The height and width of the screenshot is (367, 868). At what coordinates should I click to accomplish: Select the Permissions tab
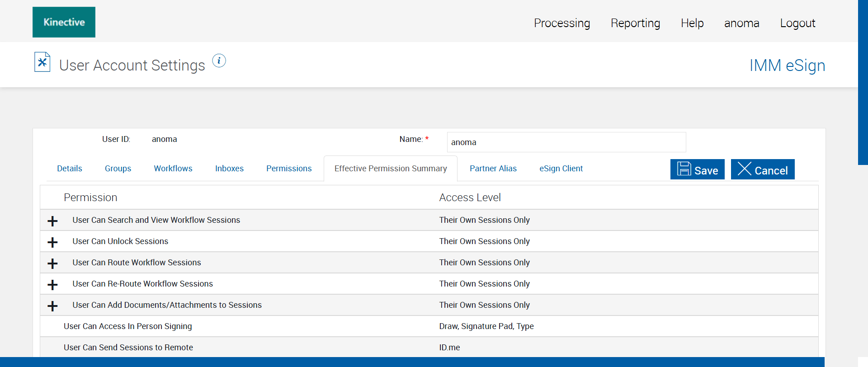click(x=289, y=169)
